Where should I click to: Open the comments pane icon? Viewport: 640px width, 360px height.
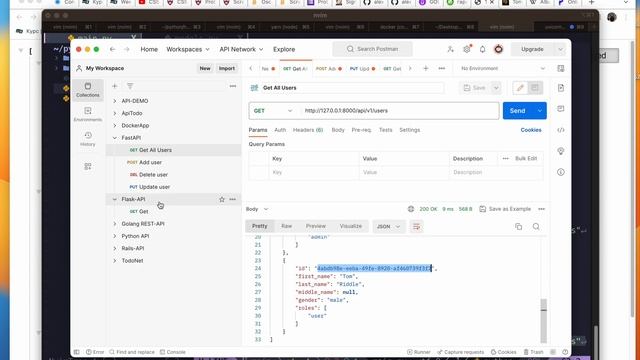(x=561, y=109)
